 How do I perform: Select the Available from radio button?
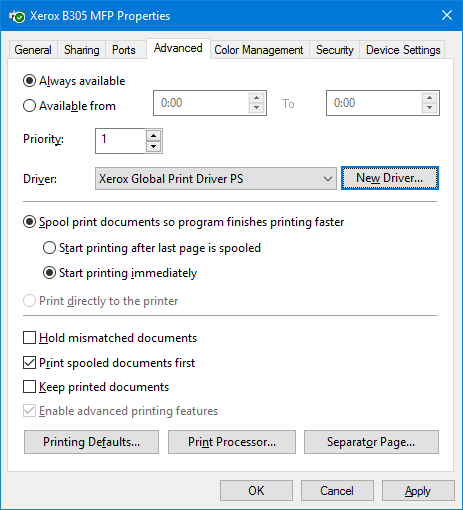(x=29, y=106)
